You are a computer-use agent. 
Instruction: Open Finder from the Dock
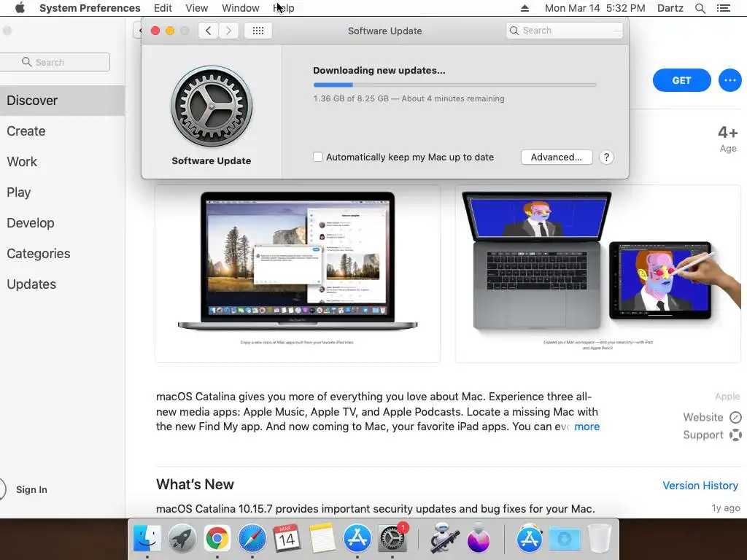point(147,538)
